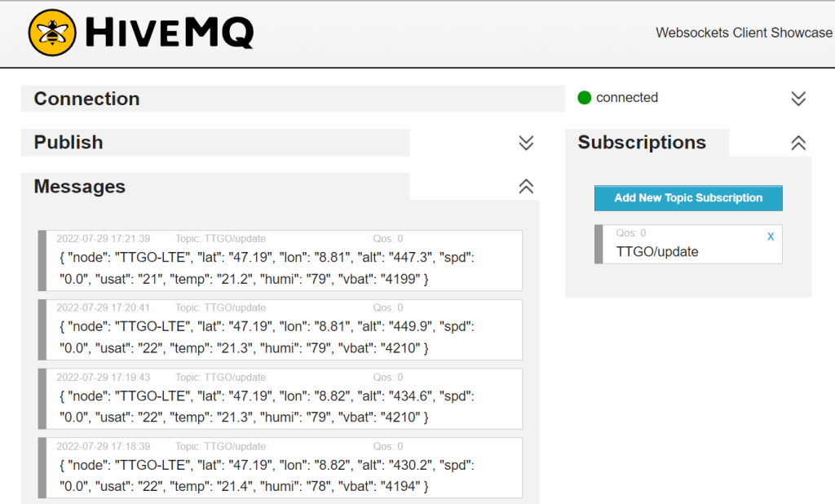Click the TTGO/update subscription entry

click(657, 251)
